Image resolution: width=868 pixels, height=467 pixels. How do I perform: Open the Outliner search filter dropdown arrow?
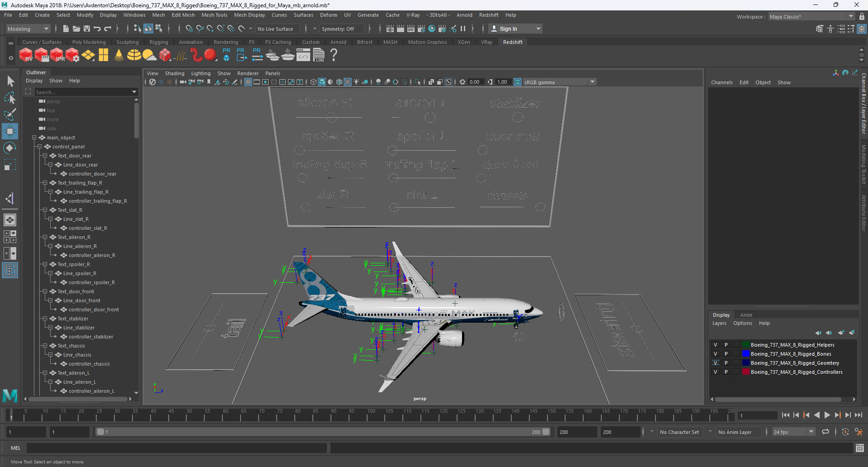(134, 92)
